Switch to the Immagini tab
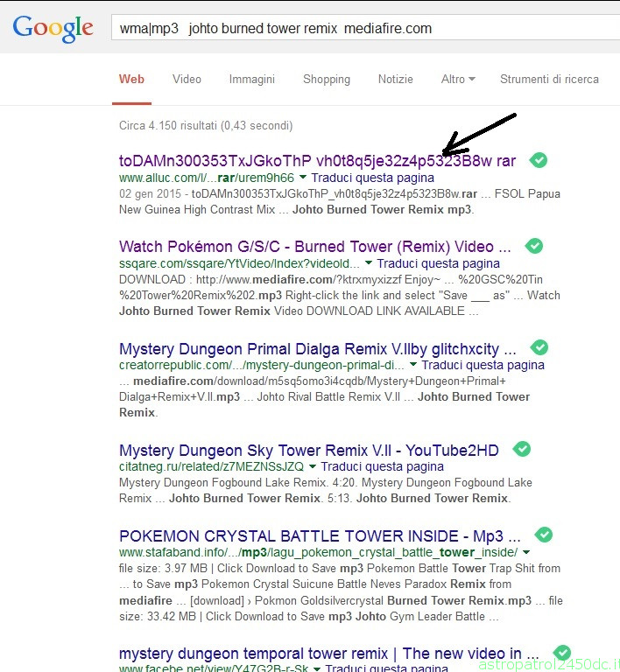This screenshot has height=672, width=620. (x=252, y=80)
